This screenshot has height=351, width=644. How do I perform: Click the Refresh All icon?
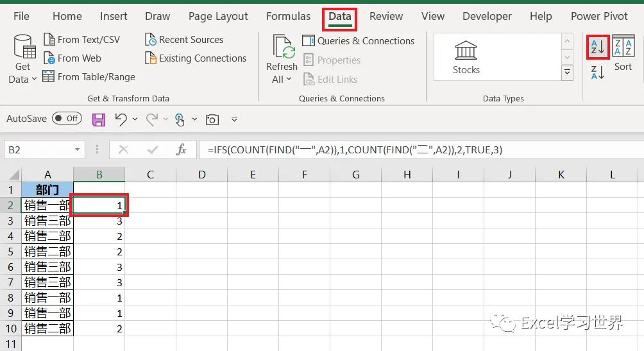pyautogui.click(x=284, y=47)
